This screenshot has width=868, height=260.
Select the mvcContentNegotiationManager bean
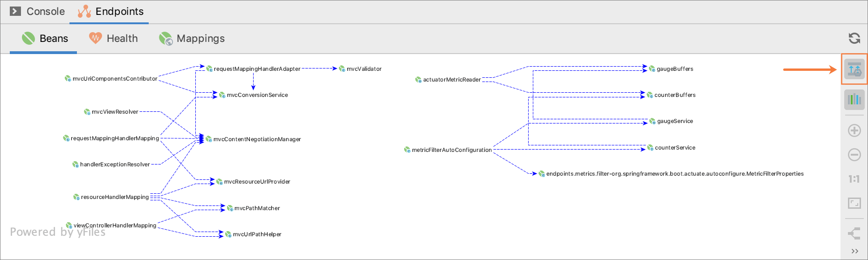click(253, 139)
